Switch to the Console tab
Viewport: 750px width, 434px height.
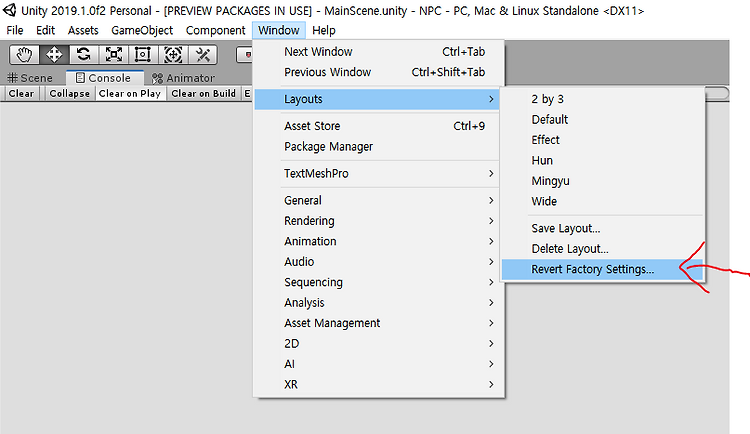(x=103, y=78)
